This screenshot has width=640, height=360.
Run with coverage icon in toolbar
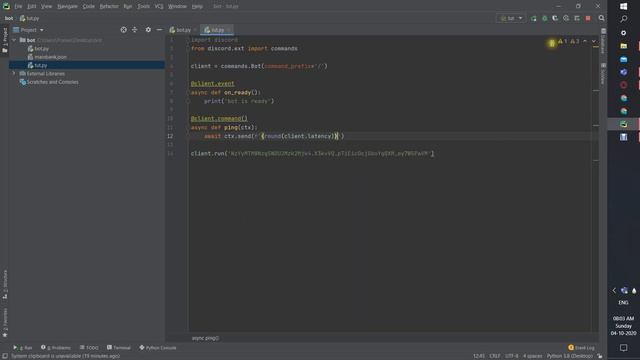[x=555, y=18]
